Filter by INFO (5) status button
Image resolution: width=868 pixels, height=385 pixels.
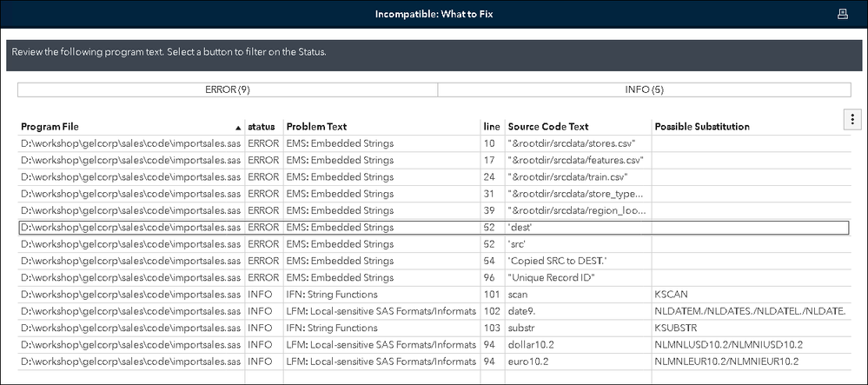(644, 90)
